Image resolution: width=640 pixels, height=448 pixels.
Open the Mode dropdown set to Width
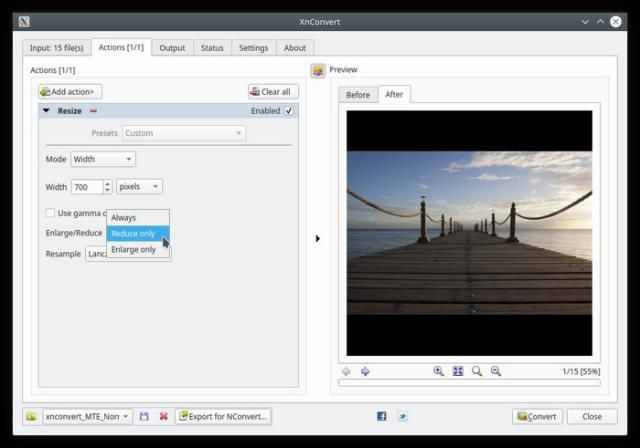pyautogui.click(x=102, y=159)
